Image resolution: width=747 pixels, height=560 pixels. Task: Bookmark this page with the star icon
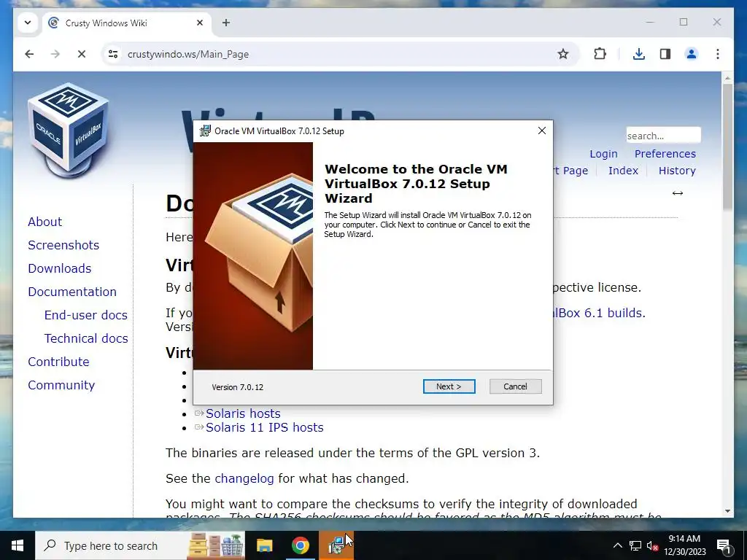pyautogui.click(x=562, y=54)
